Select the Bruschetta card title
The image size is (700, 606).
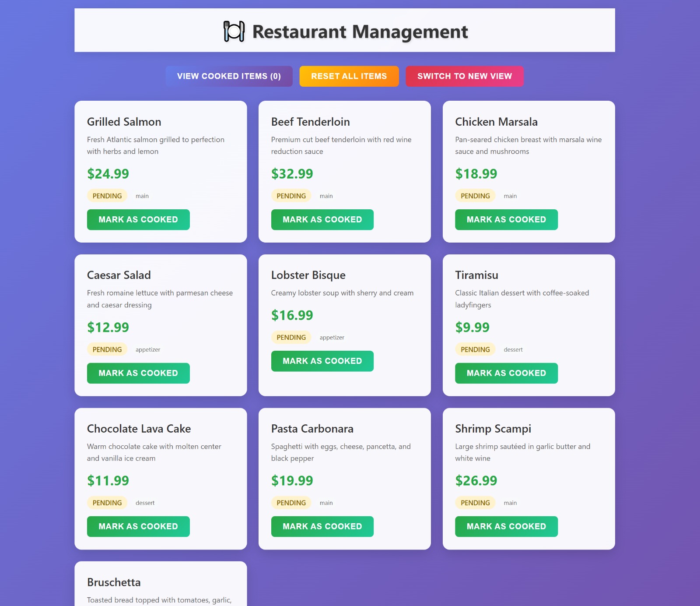pyautogui.click(x=114, y=582)
